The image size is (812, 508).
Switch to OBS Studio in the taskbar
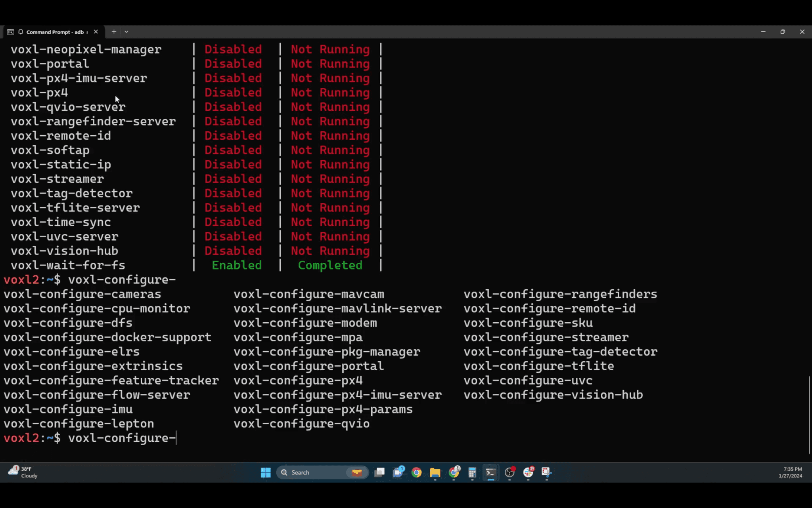(x=509, y=472)
